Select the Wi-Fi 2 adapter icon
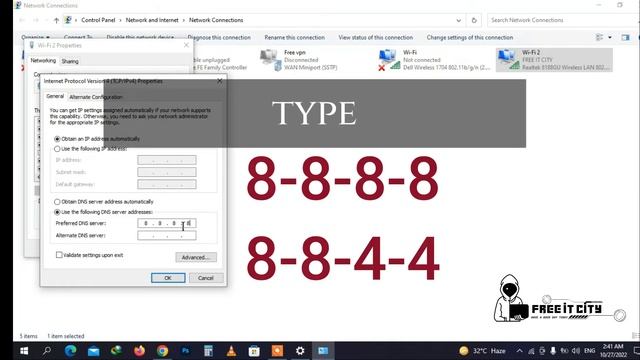 pos(509,60)
